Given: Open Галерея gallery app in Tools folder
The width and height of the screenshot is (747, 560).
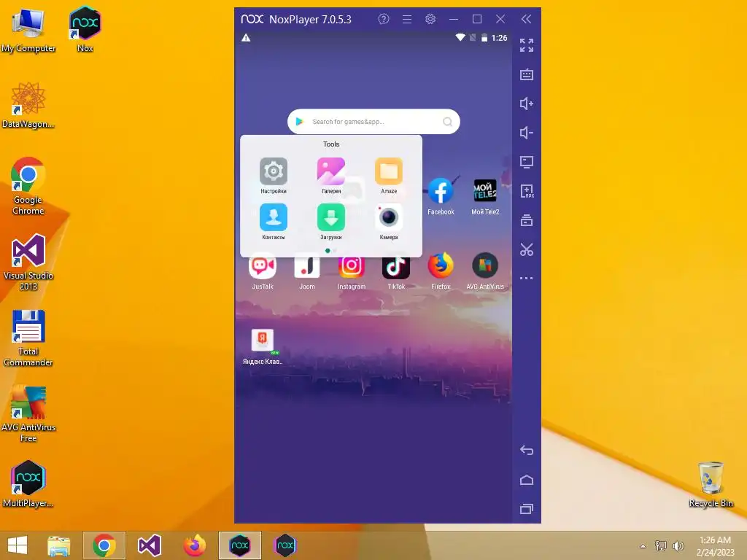Looking at the screenshot, I should [x=331, y=175].
